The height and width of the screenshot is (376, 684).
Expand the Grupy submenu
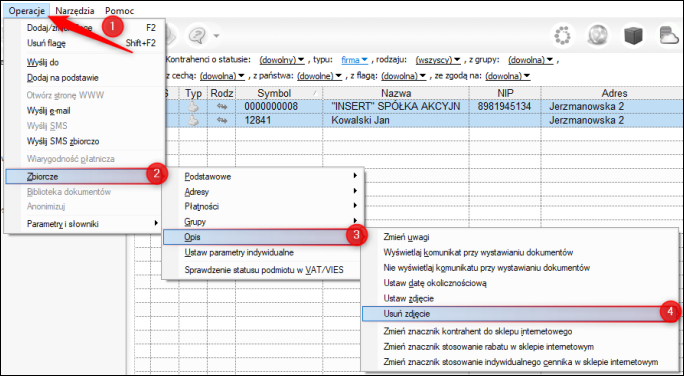[x=262, y=222]
